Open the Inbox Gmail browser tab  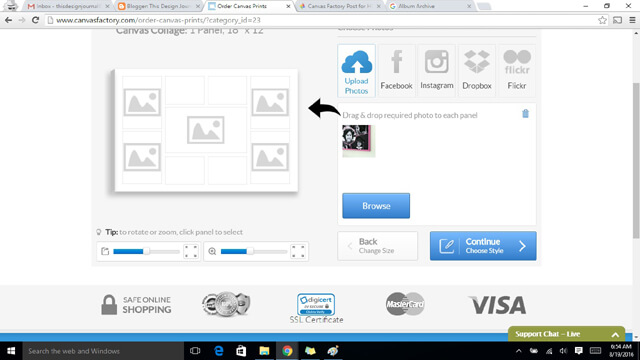(x=68, y=6)
